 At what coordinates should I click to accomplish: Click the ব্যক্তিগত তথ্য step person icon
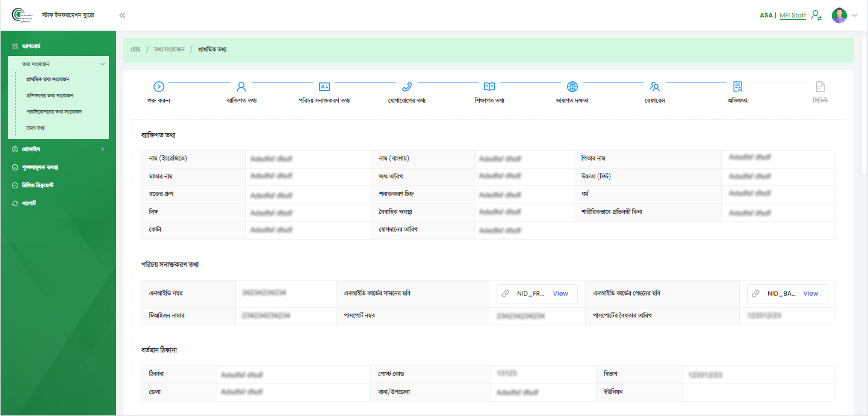[241, 87]
